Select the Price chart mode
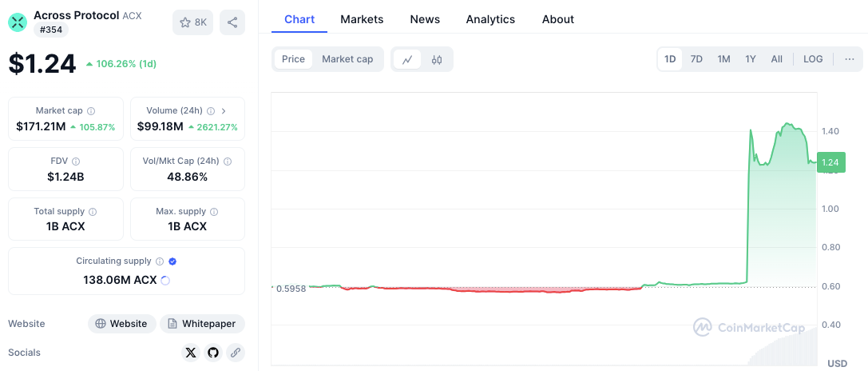 [x=293, y=59]
